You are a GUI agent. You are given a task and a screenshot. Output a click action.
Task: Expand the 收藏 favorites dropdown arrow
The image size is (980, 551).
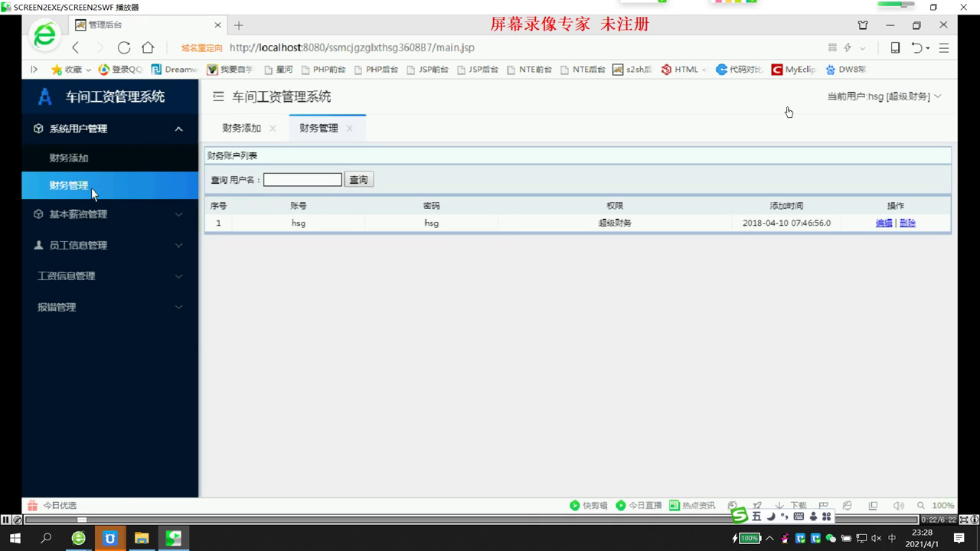coord(88,70)
